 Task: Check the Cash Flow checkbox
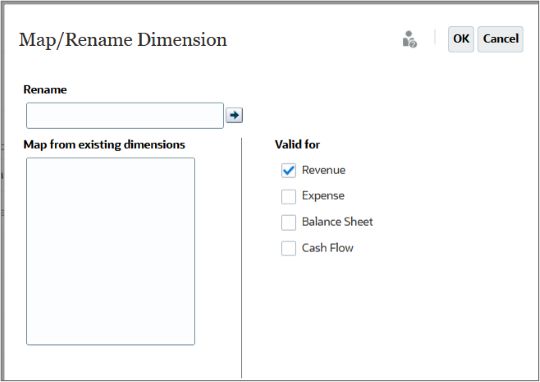click(x=288, y=248)
